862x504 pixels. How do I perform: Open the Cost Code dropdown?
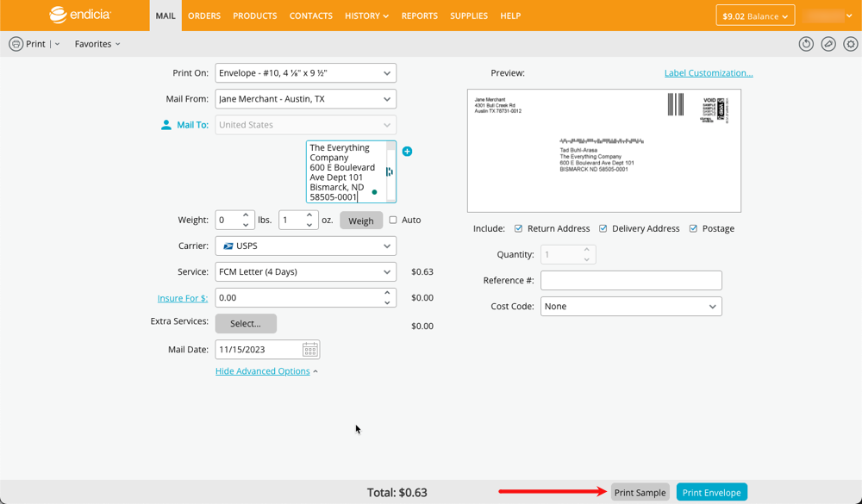point(631,306)
